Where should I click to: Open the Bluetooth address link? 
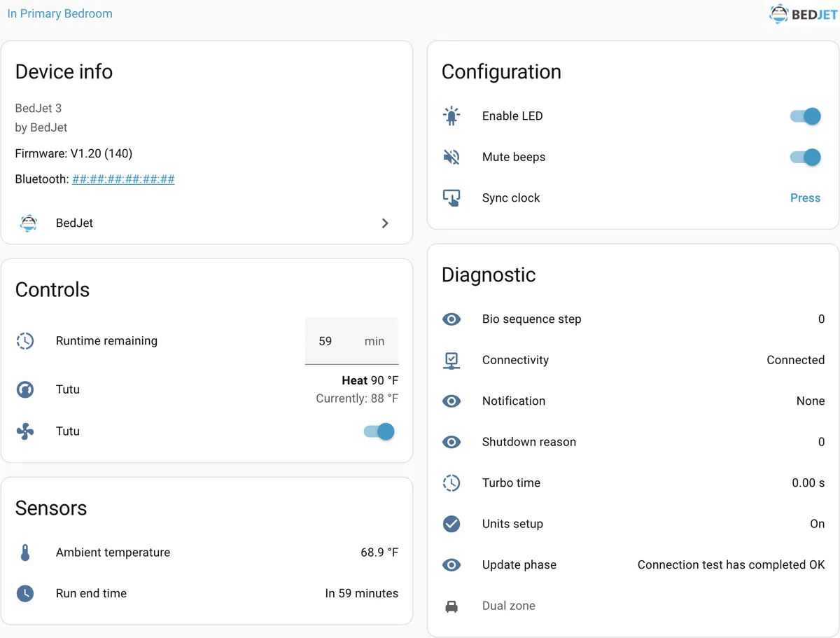(123, 179)
